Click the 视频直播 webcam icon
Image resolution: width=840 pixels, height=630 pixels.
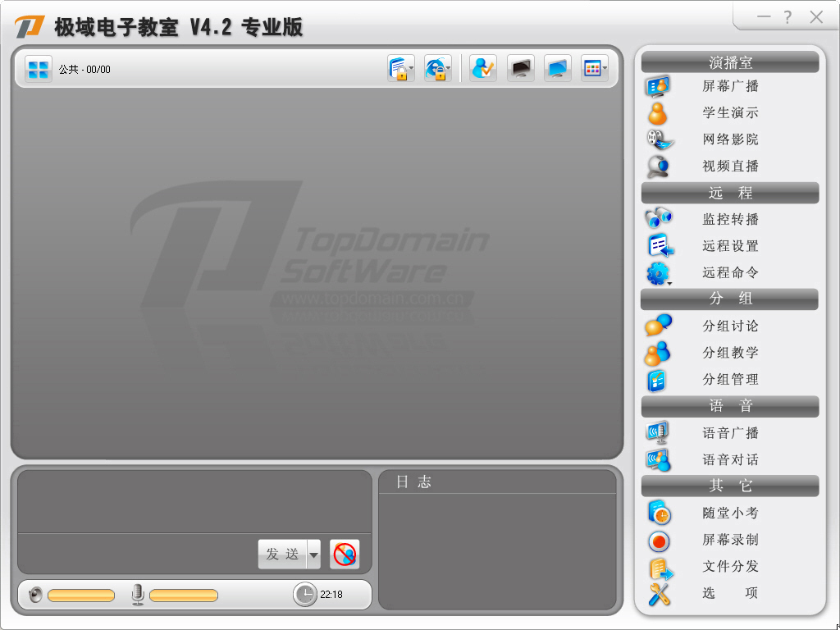click(x=658, y=166)
